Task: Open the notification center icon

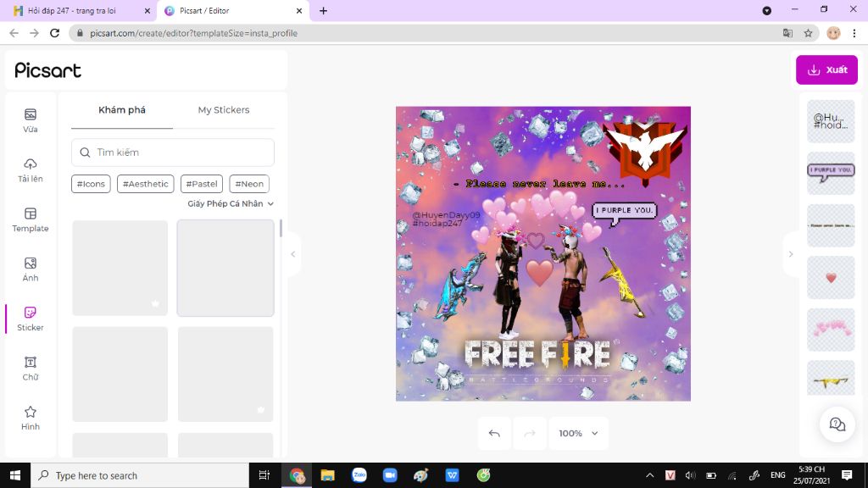Action: (x=847, y=475)
